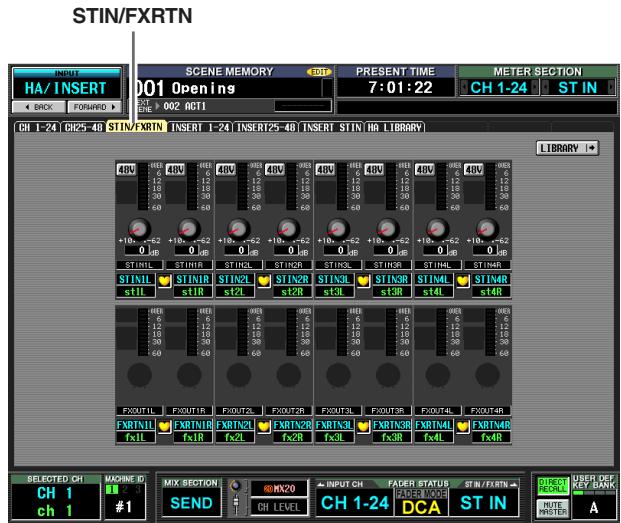621x523 pixels.
Task: Click the MX20 mix indicator
Action: [x=279, y=489]
